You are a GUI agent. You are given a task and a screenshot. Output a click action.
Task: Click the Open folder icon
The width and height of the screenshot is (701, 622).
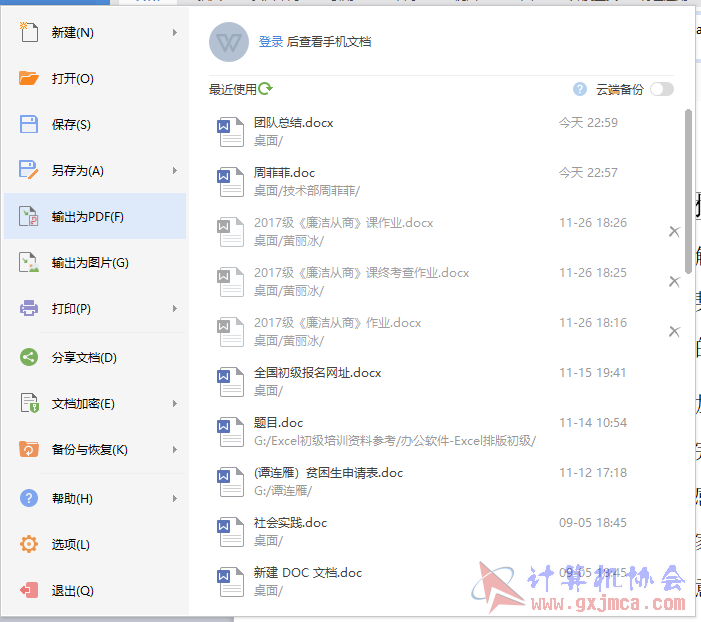(x=29, y=78)
